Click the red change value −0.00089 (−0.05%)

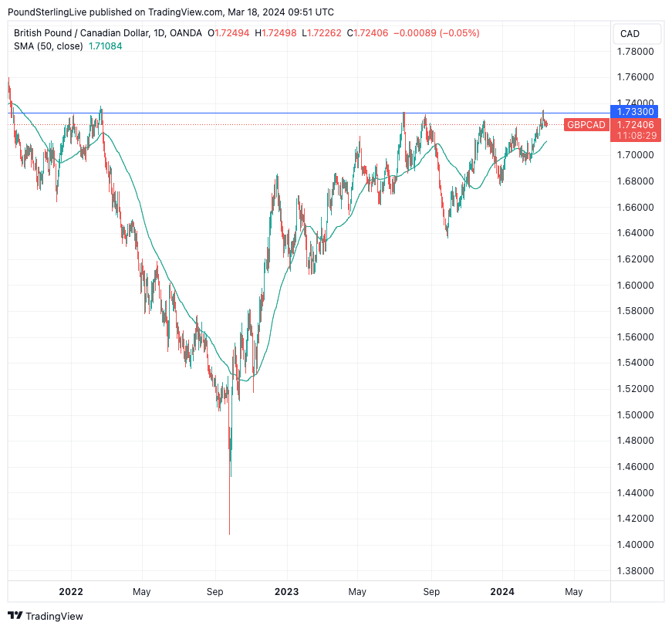click(x=436, y=33)
